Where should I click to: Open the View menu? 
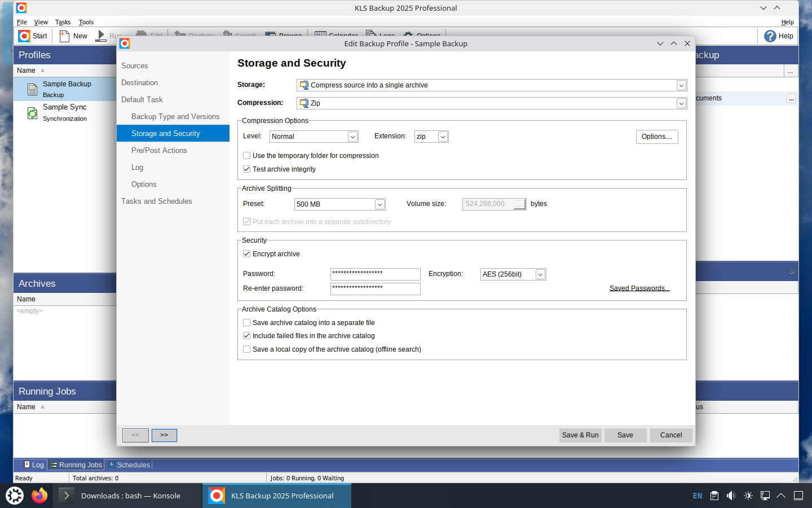point(41,23)
